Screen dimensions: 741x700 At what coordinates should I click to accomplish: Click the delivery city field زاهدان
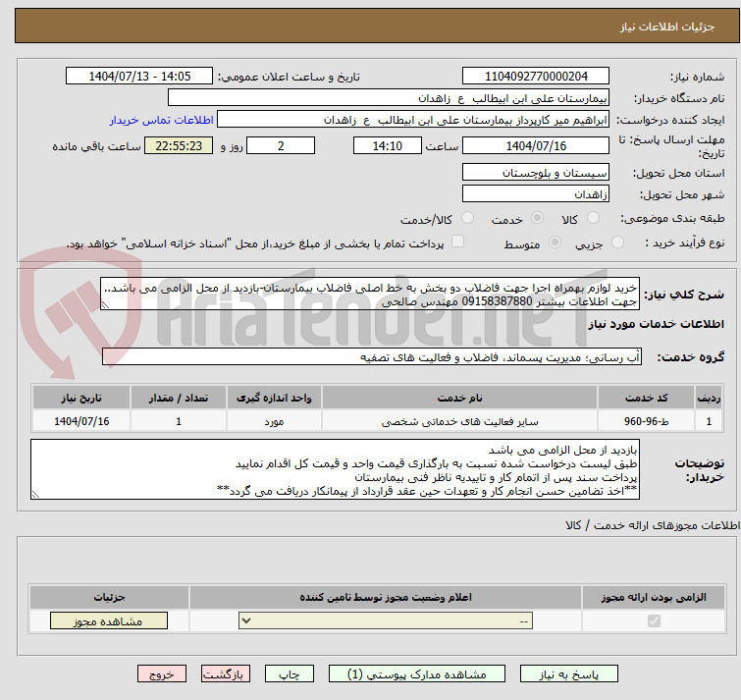[x=536, y=193]
